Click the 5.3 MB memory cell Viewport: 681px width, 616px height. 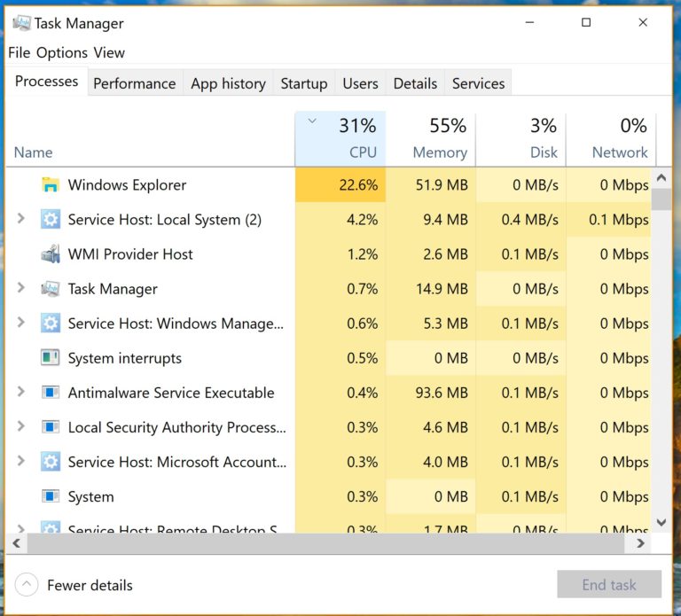click(430, 324)
